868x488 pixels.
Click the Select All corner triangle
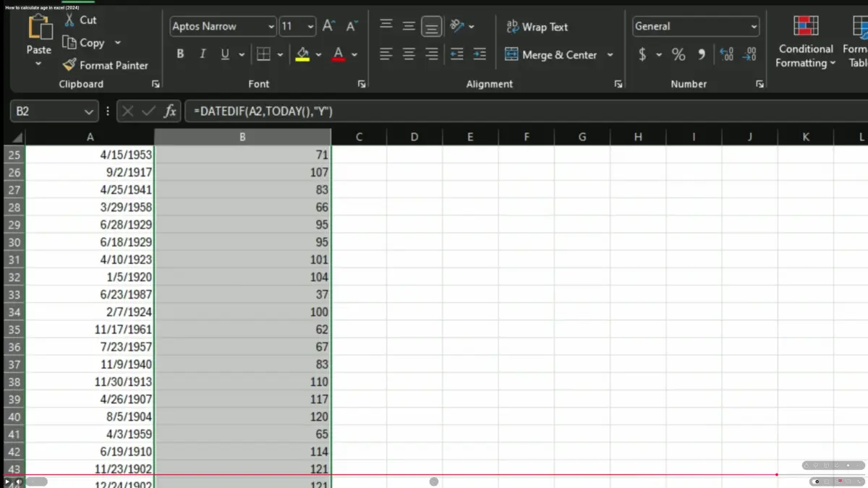[x=16, y=137]
